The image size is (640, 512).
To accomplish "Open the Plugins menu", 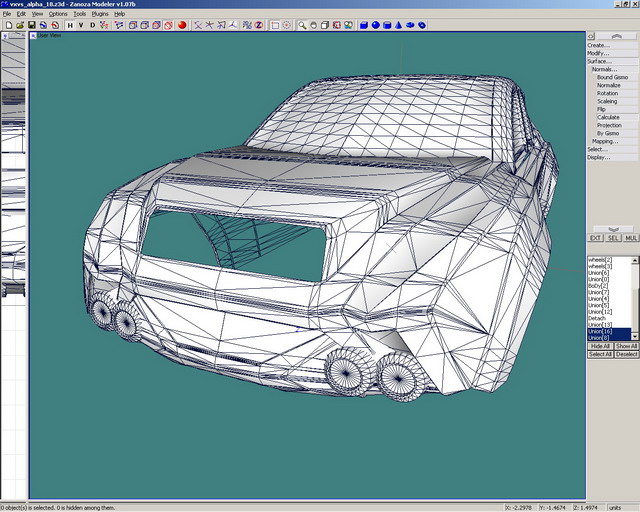I will [x=100, y=14].
